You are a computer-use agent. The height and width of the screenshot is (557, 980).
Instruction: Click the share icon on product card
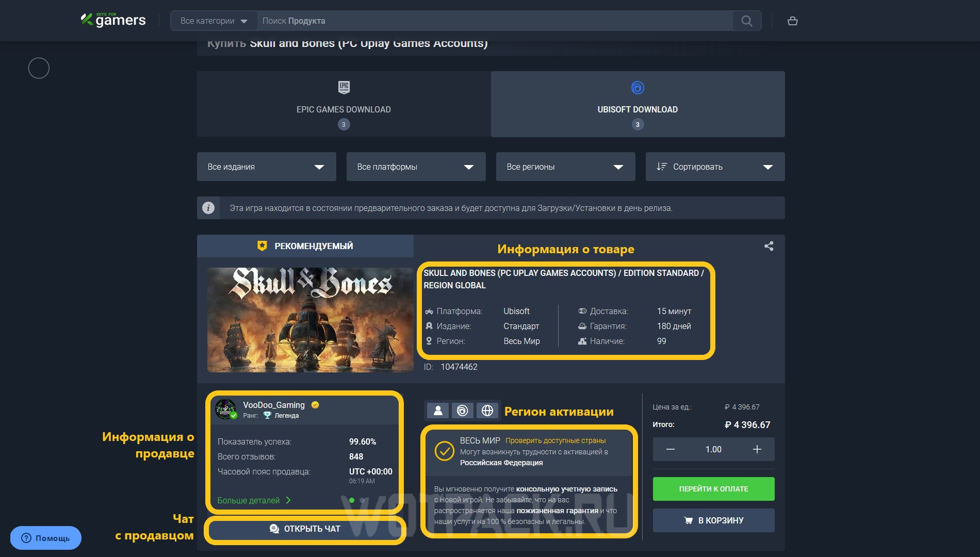(769, 246)
